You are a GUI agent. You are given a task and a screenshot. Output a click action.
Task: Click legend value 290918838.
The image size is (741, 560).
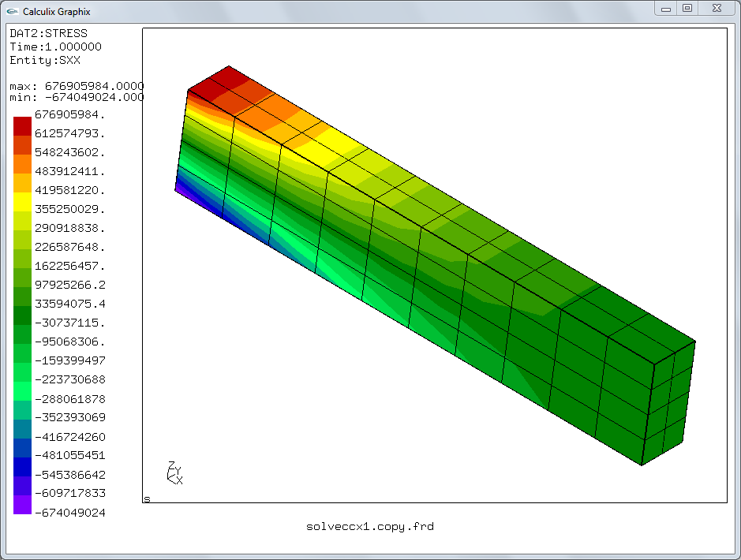pos(70,228)
